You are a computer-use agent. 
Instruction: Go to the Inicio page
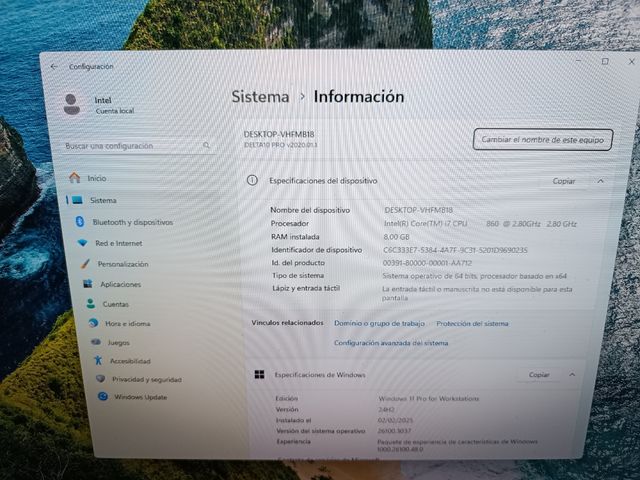97,178
